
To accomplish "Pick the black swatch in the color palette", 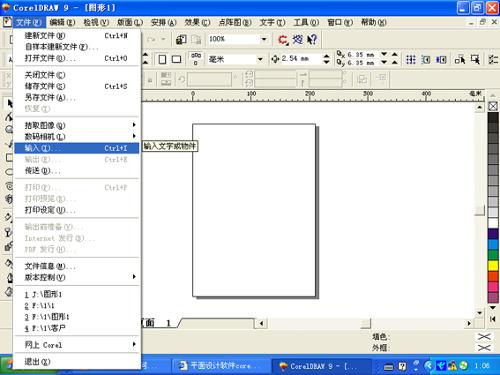I will 493,118.
